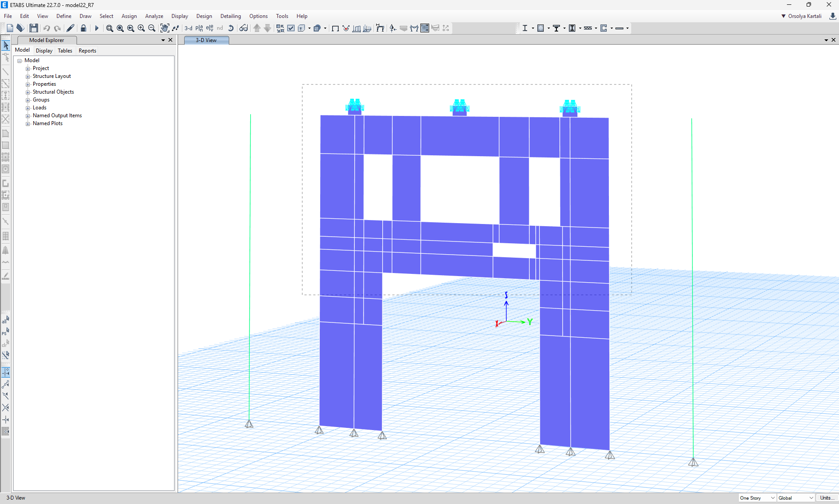
Task: Click the Undo arrow icon
Action: [x=46, y=28]
